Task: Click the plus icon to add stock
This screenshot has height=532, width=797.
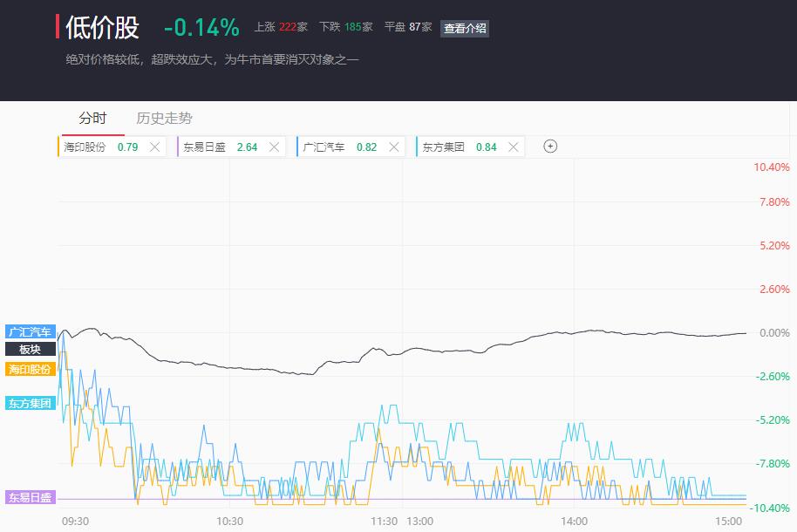Action: pyautogui.click(x=550, y=147)
